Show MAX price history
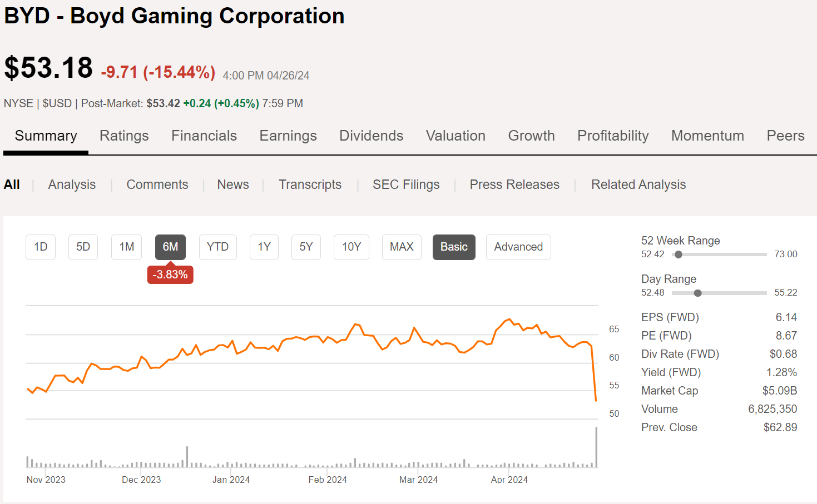The height and width of the screenshot is (504, 817). 401,247
